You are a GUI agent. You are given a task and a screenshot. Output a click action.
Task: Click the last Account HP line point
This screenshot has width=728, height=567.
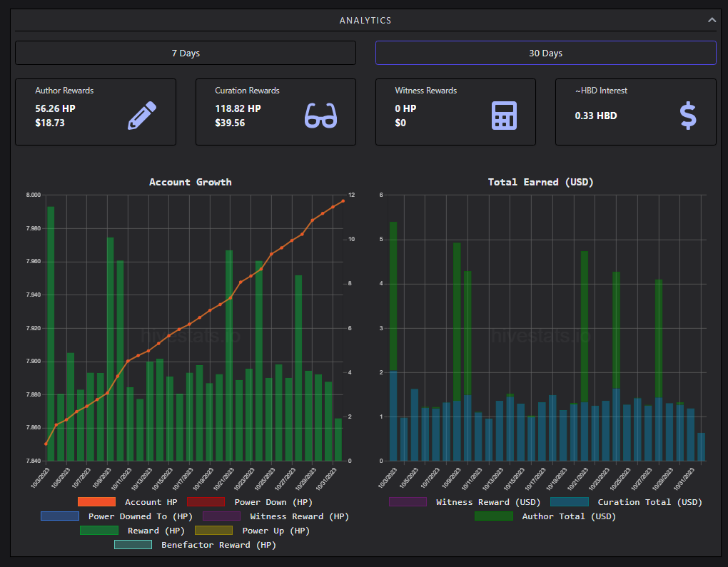(x=343, y=201)
